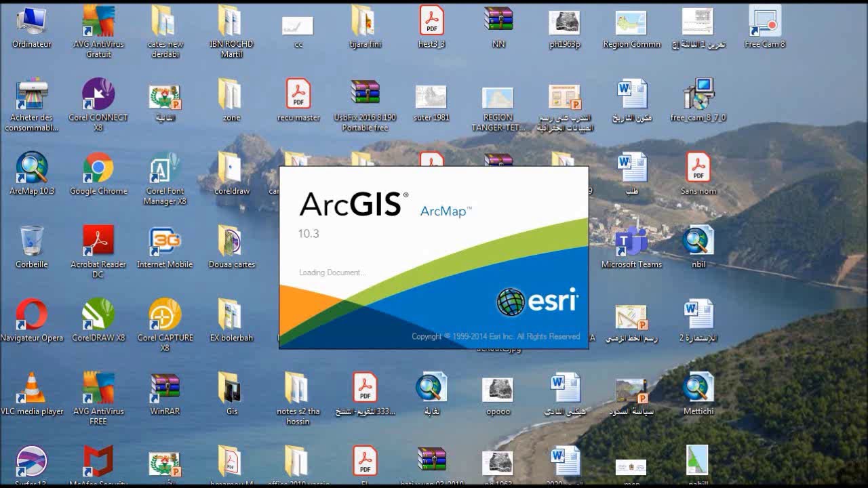Image resolution: width=868 pixels, height=488 pixels.
Task: Select the NN WinRAR archive
Action: click(498, 20)
